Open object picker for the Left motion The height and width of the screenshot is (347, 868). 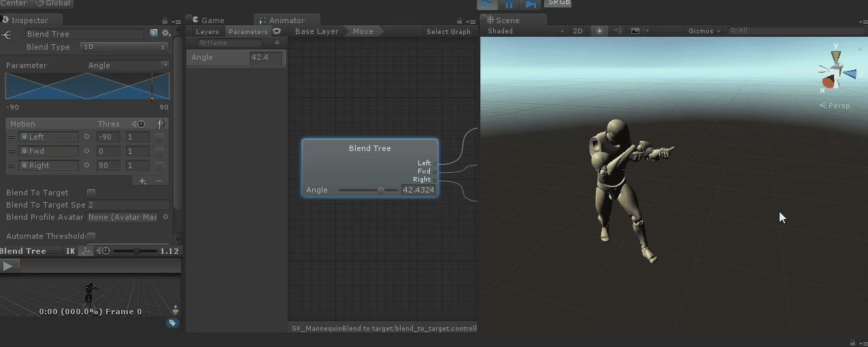[x=86, y=137]
